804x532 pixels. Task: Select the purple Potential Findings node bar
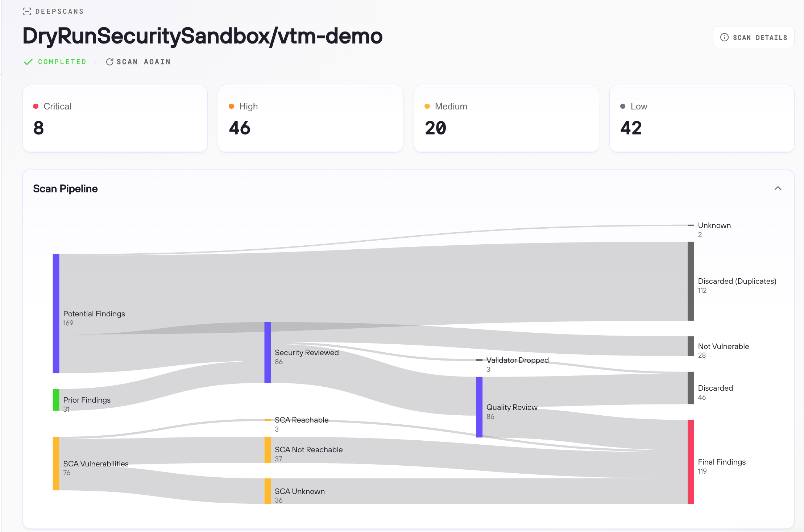point(56,313)
